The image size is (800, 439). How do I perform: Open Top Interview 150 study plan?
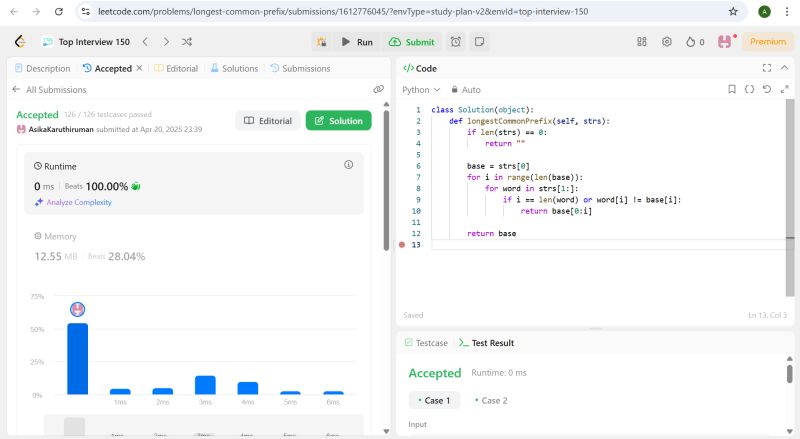point(87,42)
